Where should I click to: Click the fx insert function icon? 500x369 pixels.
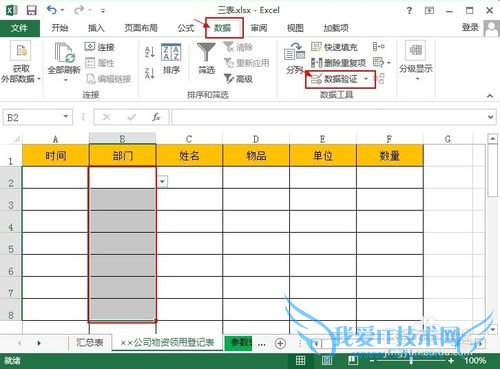[156, 117]
